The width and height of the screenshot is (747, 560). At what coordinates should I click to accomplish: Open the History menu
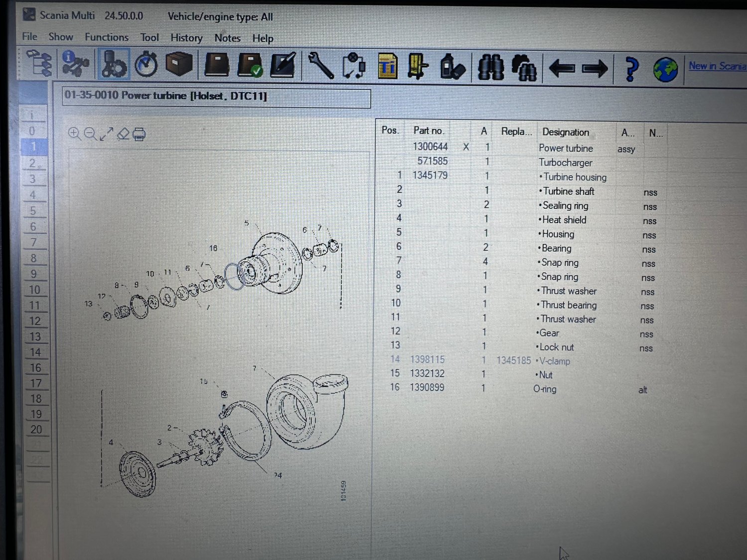186,38
